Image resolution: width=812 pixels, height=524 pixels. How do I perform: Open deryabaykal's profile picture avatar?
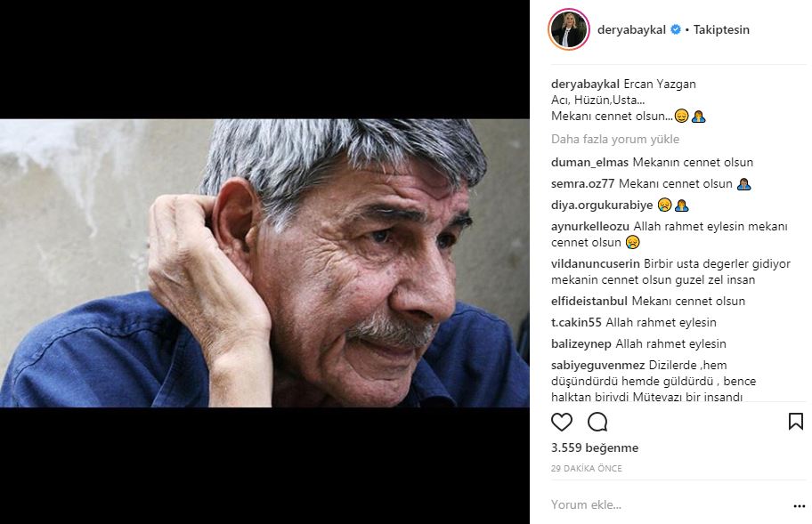tap(569, 30)
